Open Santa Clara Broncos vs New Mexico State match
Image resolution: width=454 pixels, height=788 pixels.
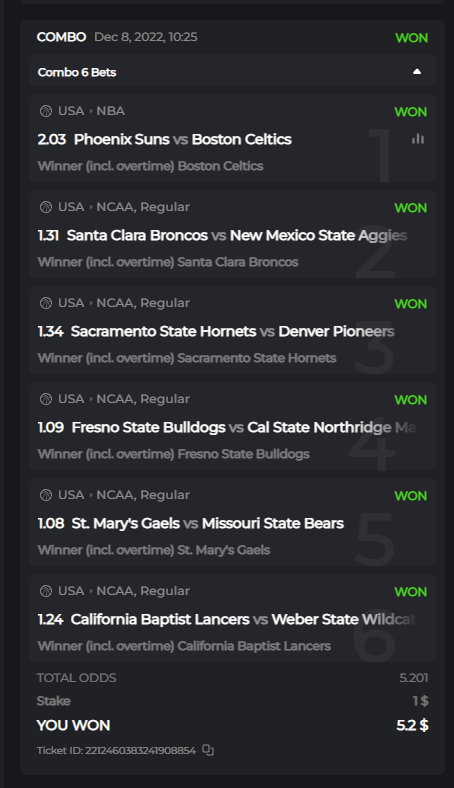[x=237, y=235]
